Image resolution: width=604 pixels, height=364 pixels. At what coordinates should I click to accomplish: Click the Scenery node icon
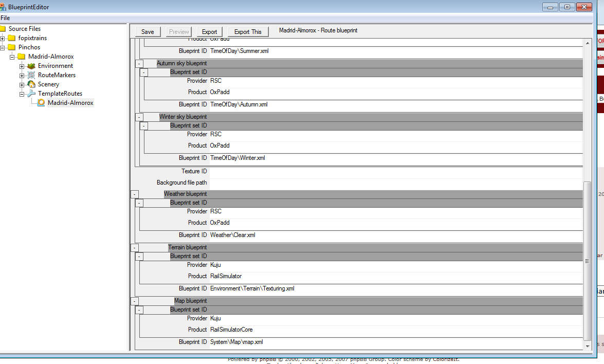[31, 84]
